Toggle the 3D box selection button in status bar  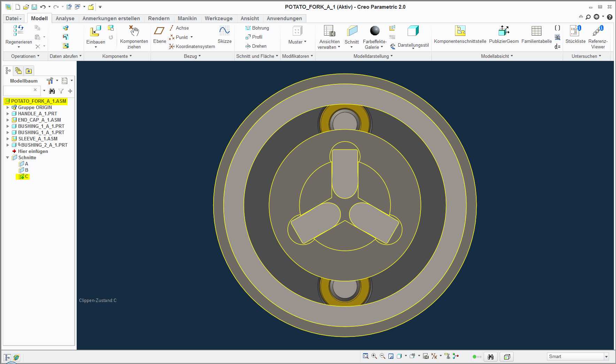pyautogui.click(x=507, y=357)
